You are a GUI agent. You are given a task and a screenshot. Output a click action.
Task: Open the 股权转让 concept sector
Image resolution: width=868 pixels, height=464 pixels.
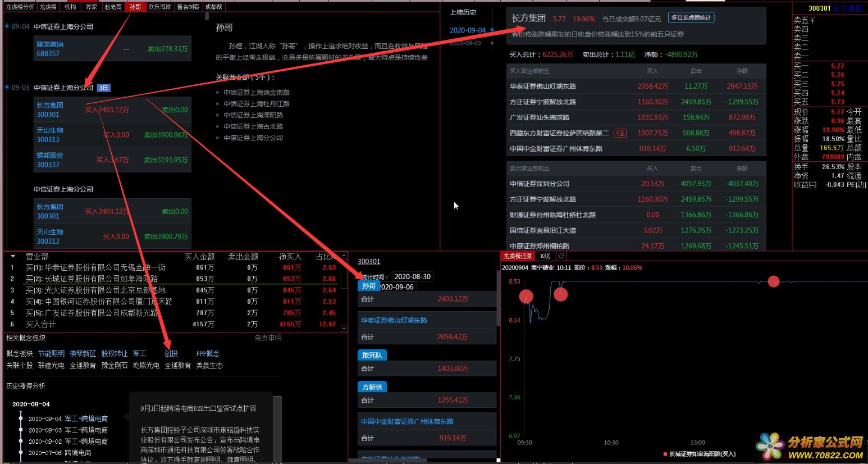[115, 353]
